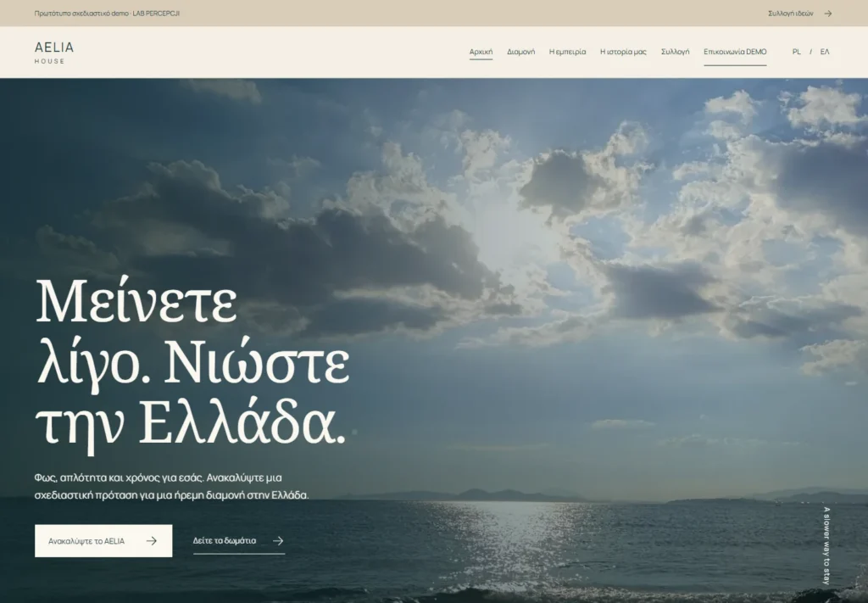
Task: Open Η εμπειρία in navigation
Action: (567, 52)
